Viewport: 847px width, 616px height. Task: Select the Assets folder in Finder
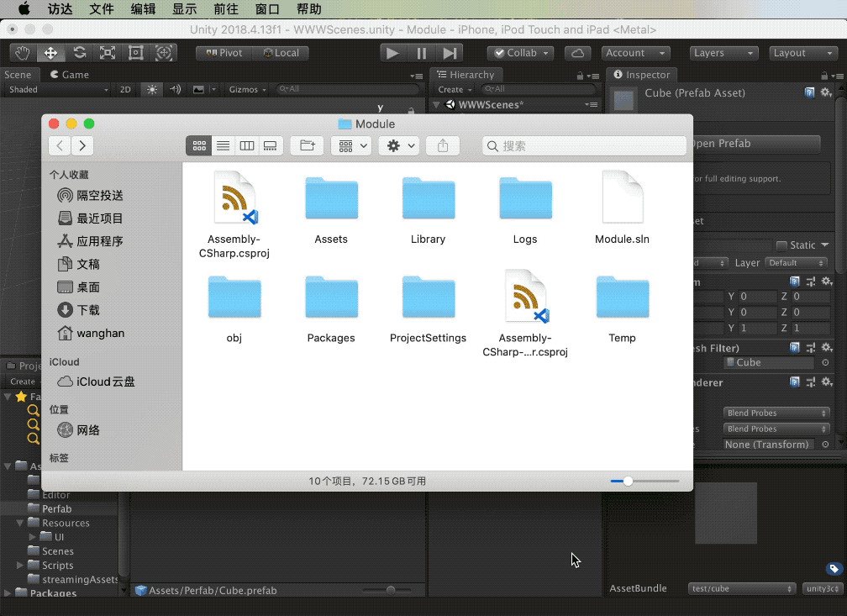point(331,210)
